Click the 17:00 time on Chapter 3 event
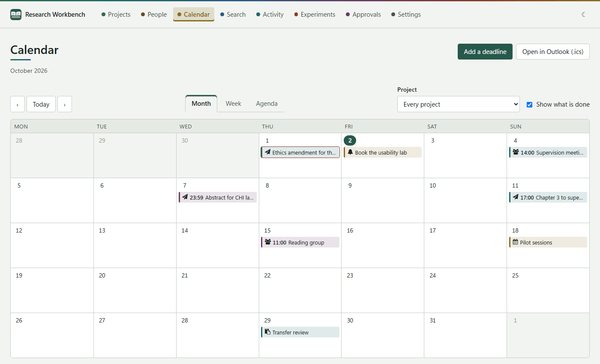600x364 pixels. (x=527, y=197)
